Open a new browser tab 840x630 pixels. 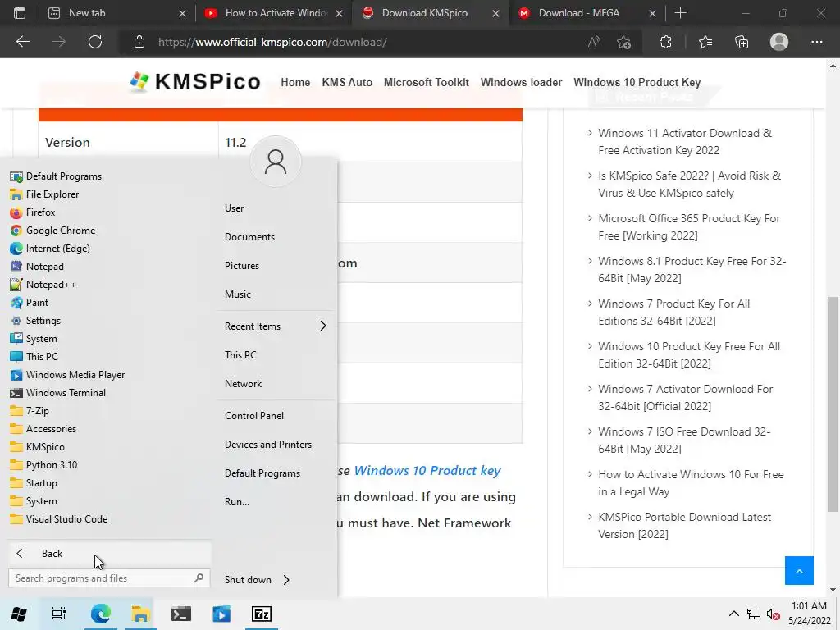[680, 13]
